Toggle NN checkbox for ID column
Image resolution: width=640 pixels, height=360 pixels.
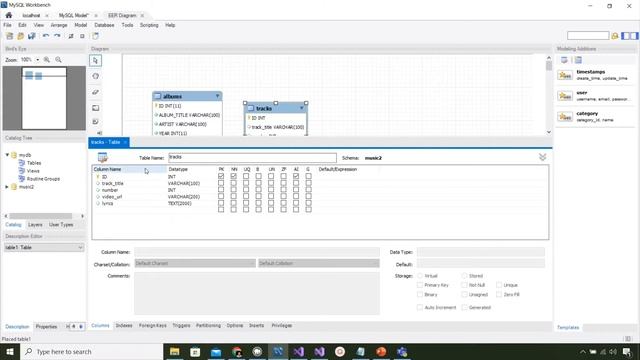[233, 176]
